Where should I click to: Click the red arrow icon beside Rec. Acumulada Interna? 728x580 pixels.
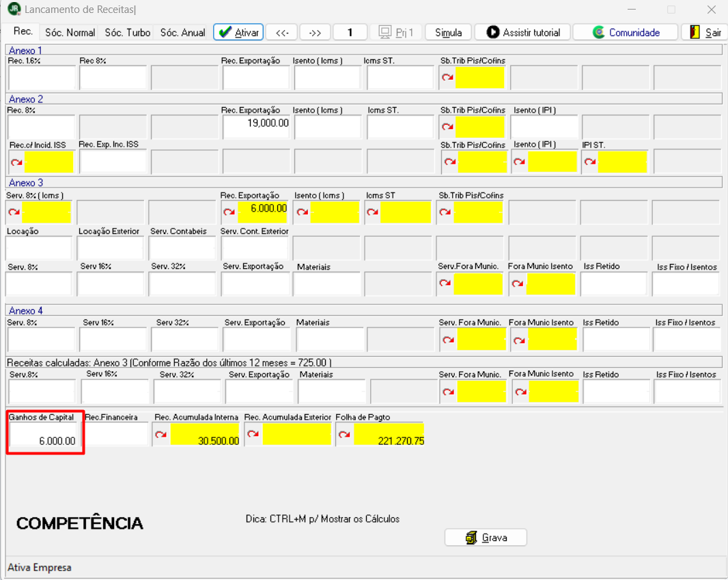(x=160, y=434)
